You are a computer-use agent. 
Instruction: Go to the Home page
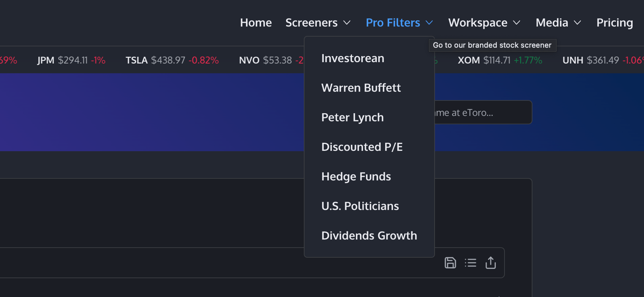coord(256,23)
